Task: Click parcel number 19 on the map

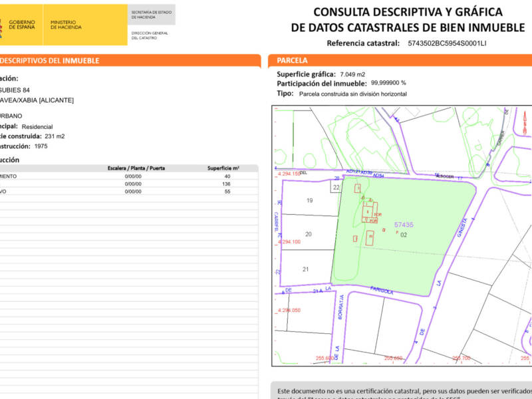Action: point(309,201)
